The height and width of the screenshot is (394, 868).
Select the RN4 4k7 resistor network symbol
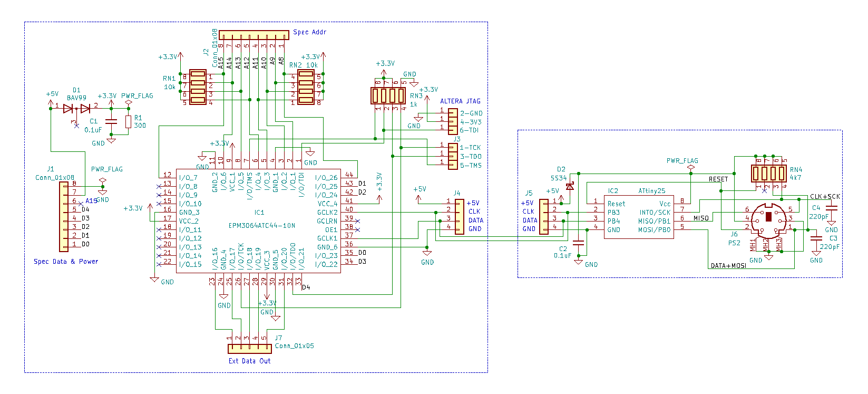point(769,173)
